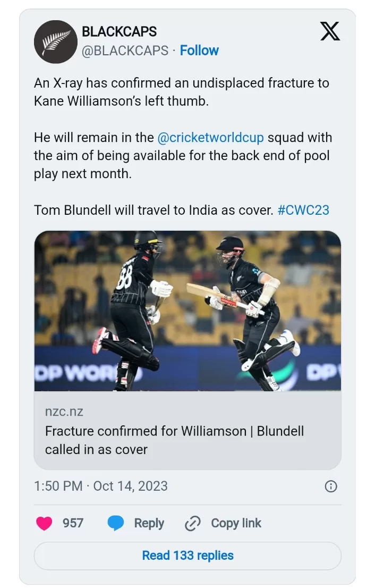Open the @cricketworldcup mention link
The height and width of the screenshot is (588, 375).
point(210,137)
